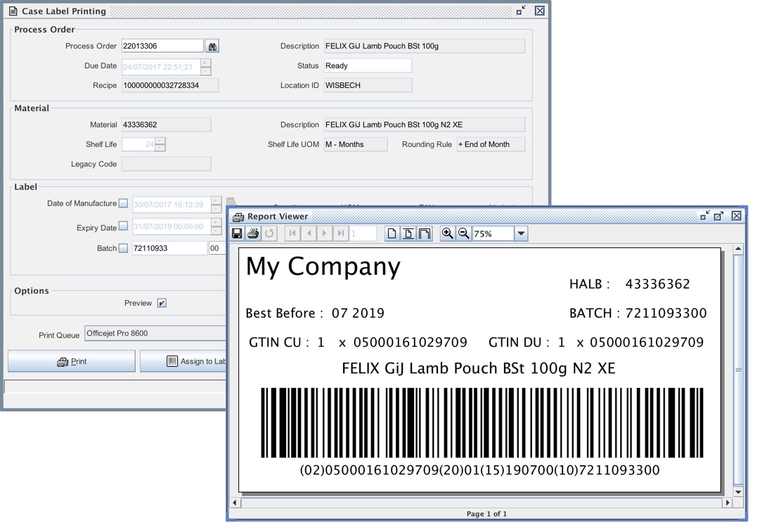Save the report using the floppy disk icon
This screenshot has height=532, width=762.
pos(237,233)
